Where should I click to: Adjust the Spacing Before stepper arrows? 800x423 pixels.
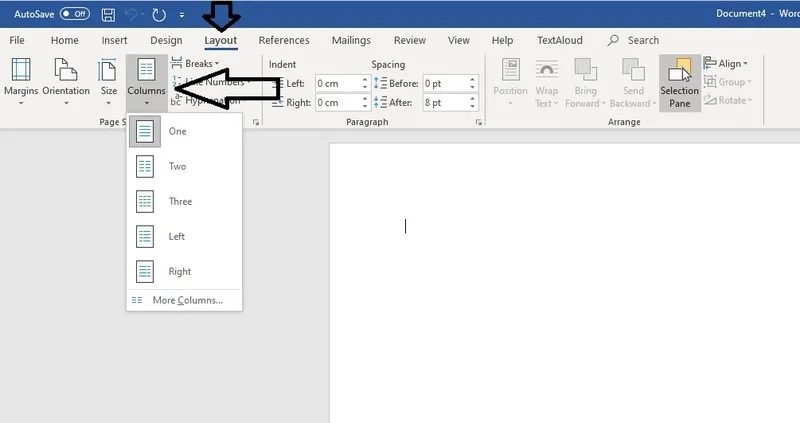(x=472, y=83)
